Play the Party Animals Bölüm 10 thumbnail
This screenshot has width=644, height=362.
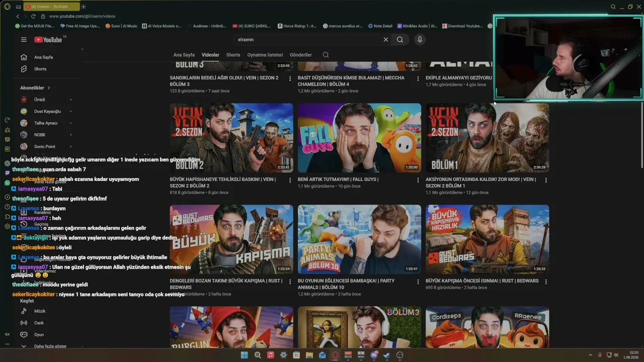click(359, 239)
